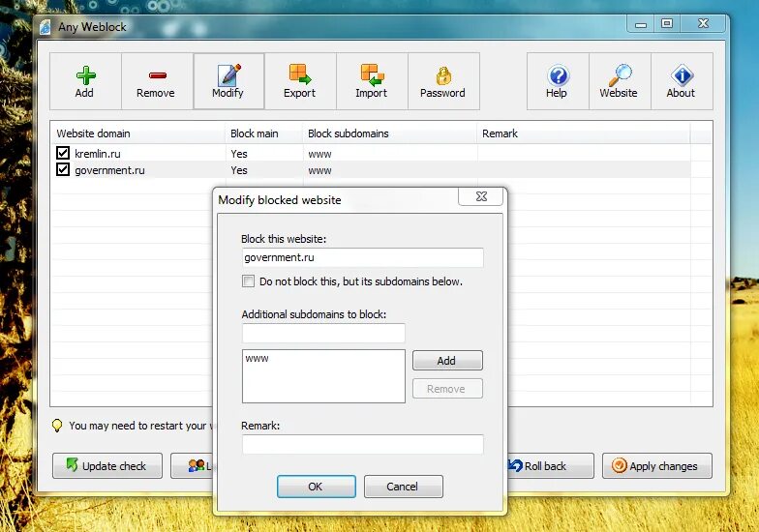This screenshot has height=532, width=759.
Task: Open Import from the toolbar
Action: pyautogui.click(x=372, y=81)
